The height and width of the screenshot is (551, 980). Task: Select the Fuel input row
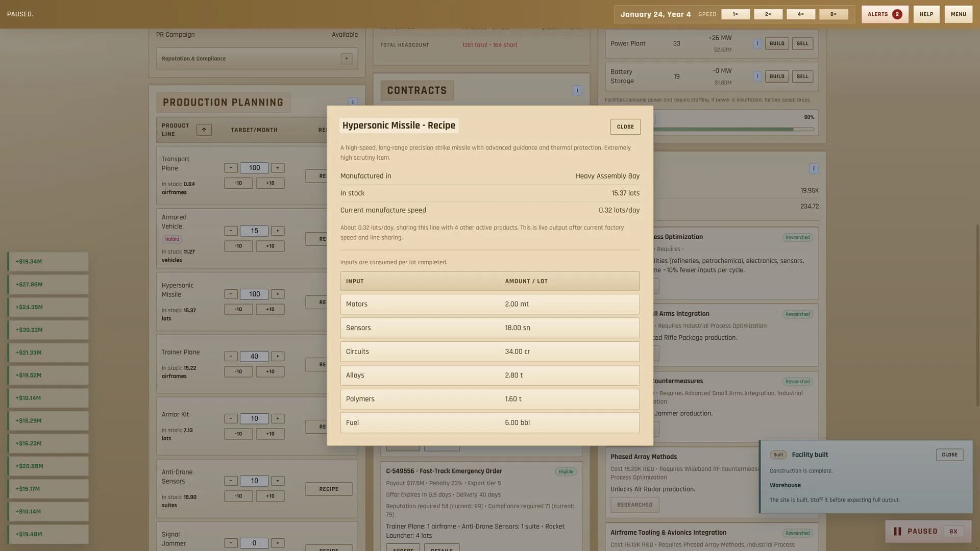490,422
